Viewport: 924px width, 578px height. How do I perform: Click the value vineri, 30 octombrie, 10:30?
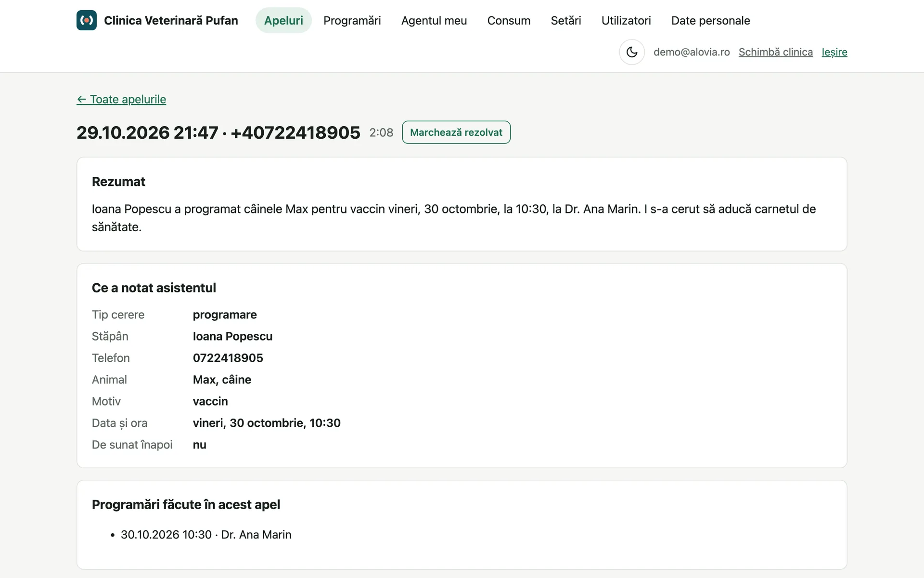click(267, 423)
